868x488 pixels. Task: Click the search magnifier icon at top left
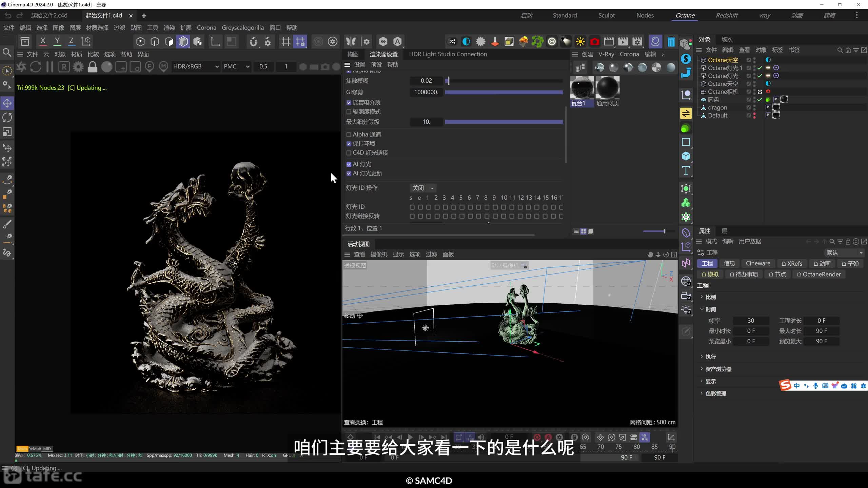7,53
